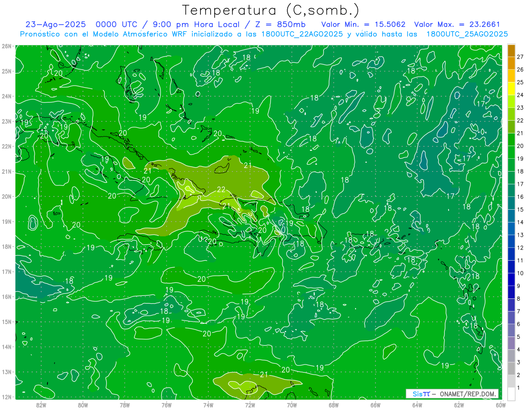532x411 pixels.
Task: Click the '17N' latitude label
Action: click(6, 272)
